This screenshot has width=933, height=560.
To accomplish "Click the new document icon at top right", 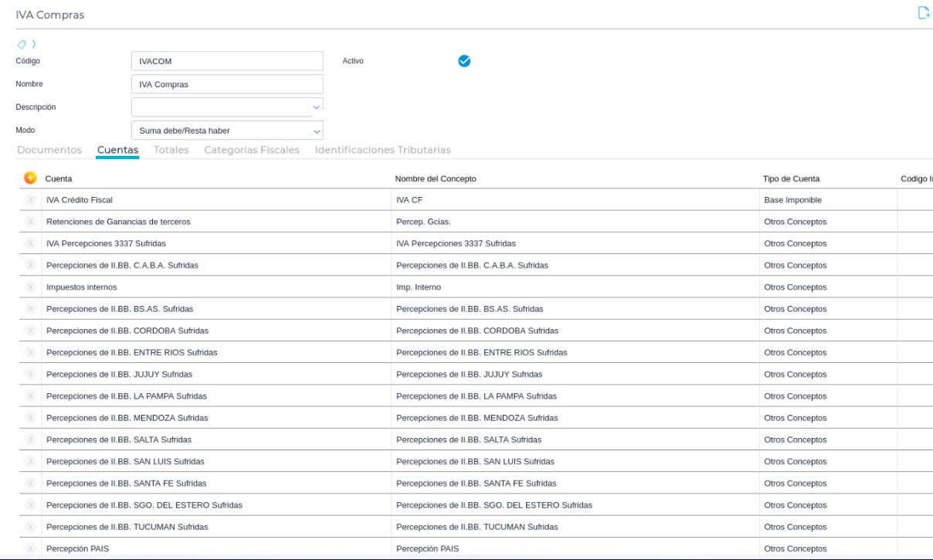I will pyautogui.click(x=922, y=12).
